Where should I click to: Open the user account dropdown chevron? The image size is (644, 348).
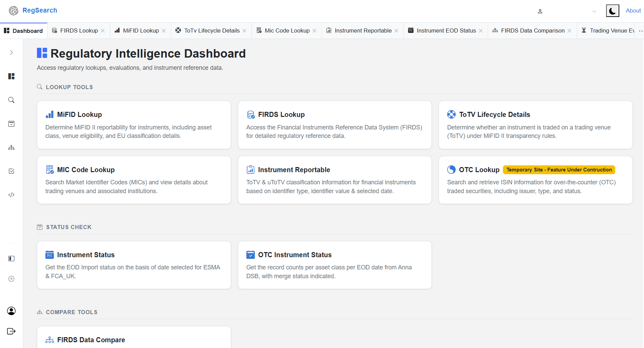[x=594, y=11]
